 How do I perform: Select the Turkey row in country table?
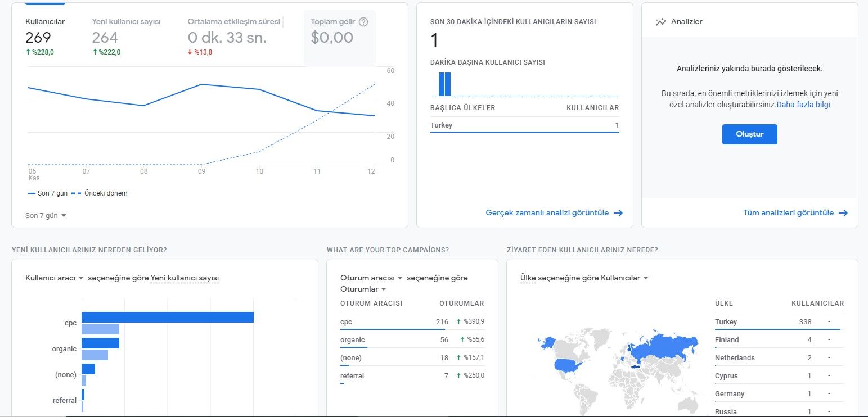point(776,322)
